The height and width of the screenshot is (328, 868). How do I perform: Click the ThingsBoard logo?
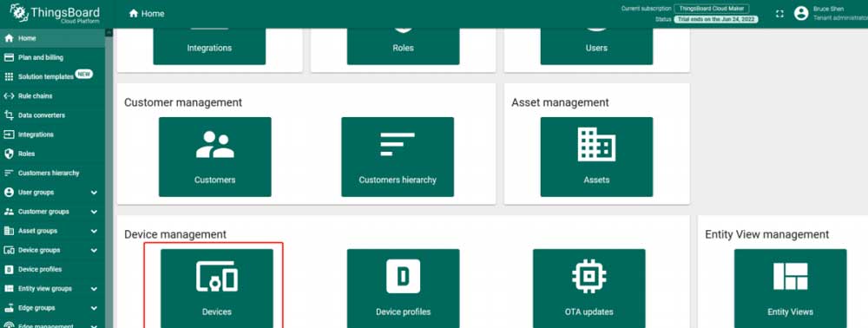56,14
